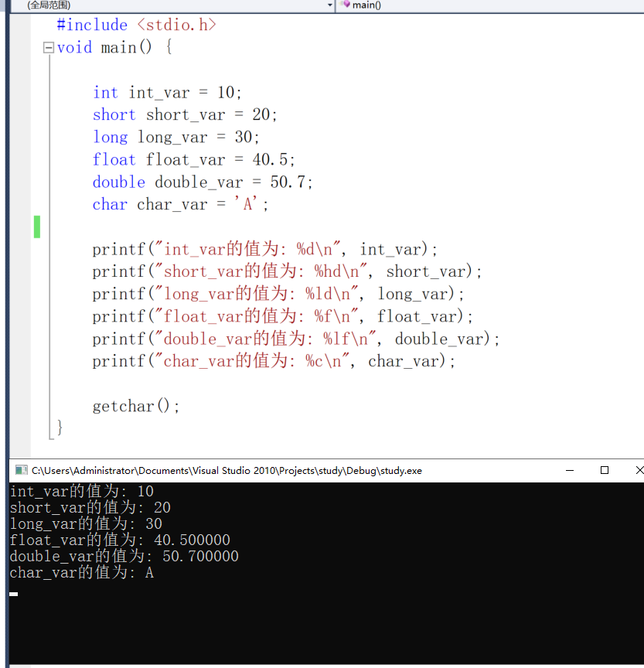The width and height of the screenshot is (644, 668).
Task: Click the 'void main() {' declaration
Action: [114, 47]
